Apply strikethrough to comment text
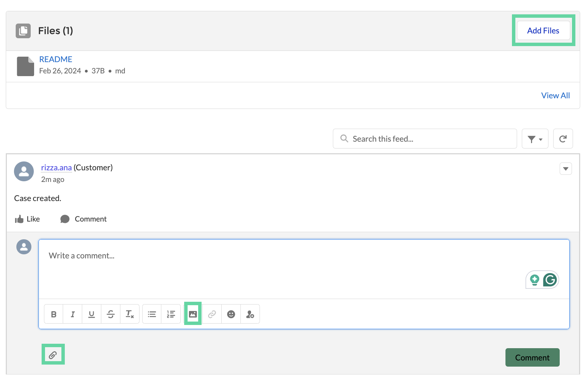The height and width of the screenshot is (383, 588). [111, 314]
